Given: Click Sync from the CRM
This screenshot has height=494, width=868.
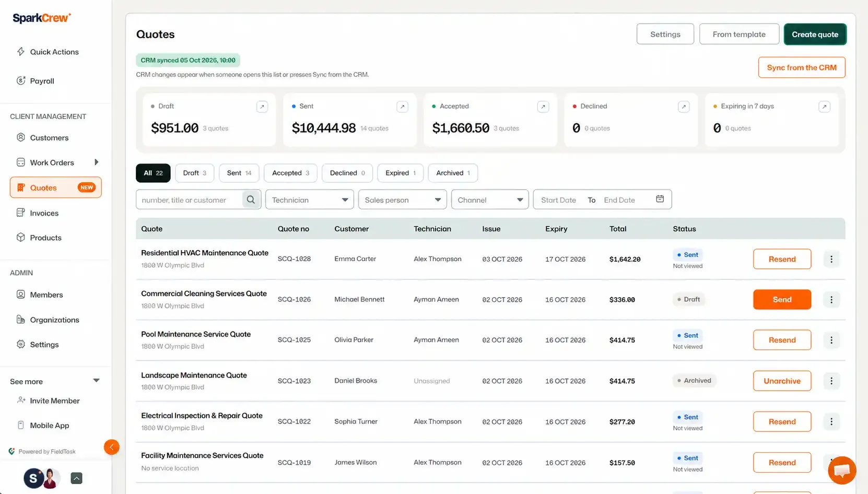Looking at the screenshot, I should 802,67.
